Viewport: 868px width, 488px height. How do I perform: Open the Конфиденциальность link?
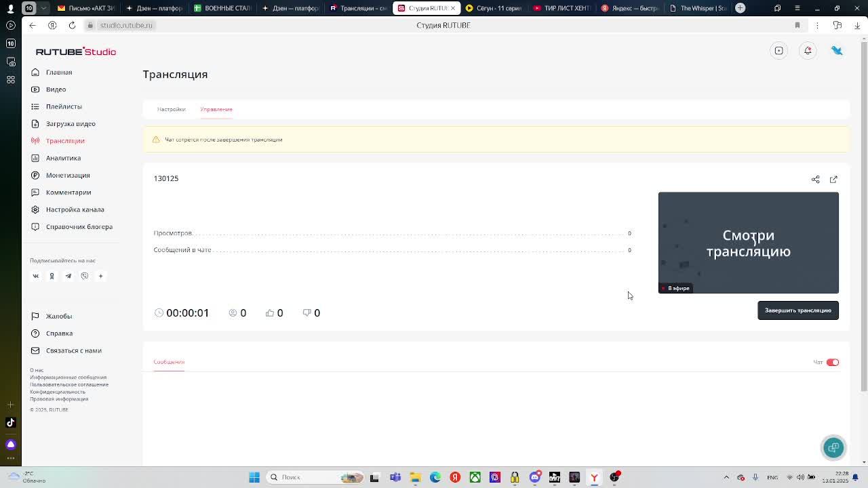(58, 392)
